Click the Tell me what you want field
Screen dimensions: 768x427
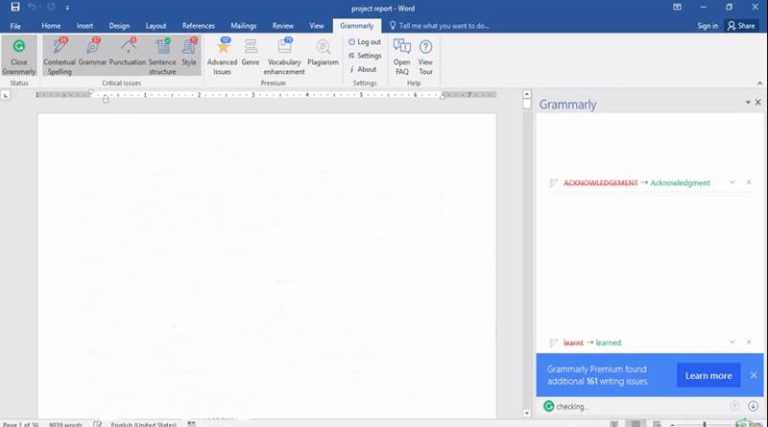pos(439,26)
